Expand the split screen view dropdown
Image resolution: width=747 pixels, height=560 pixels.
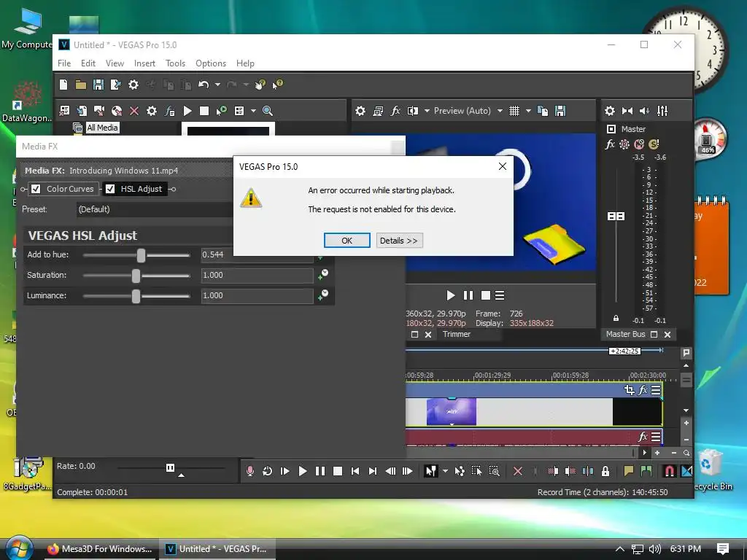click(427, 111)
